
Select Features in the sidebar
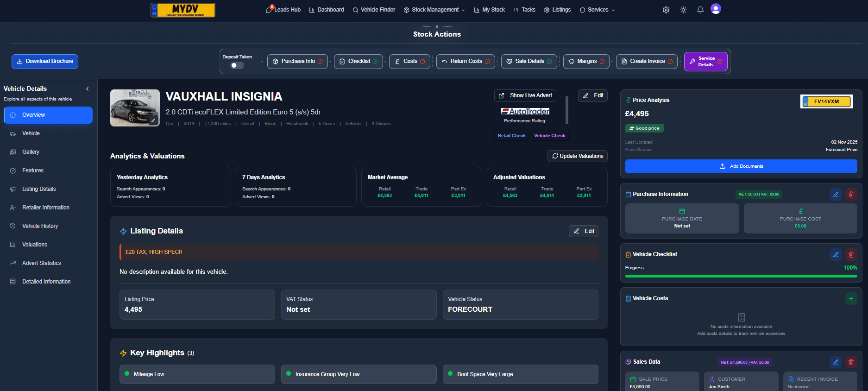48,170
